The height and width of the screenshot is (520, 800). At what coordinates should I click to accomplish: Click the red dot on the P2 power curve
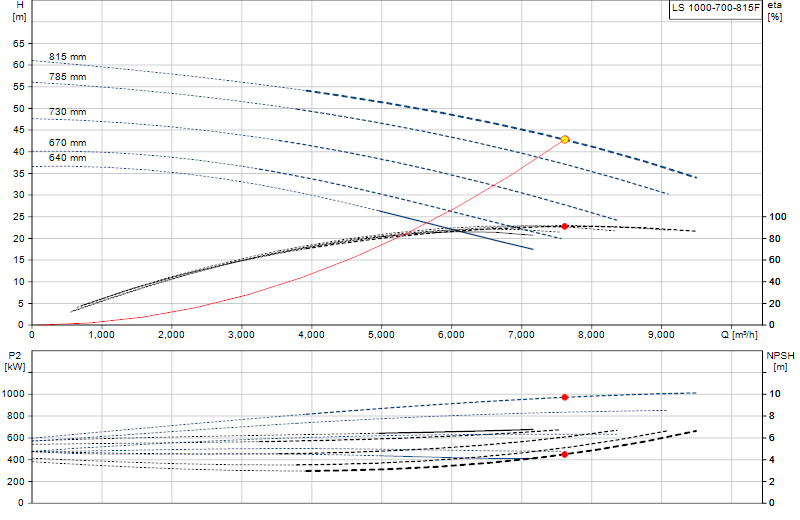tap(565, 397)
